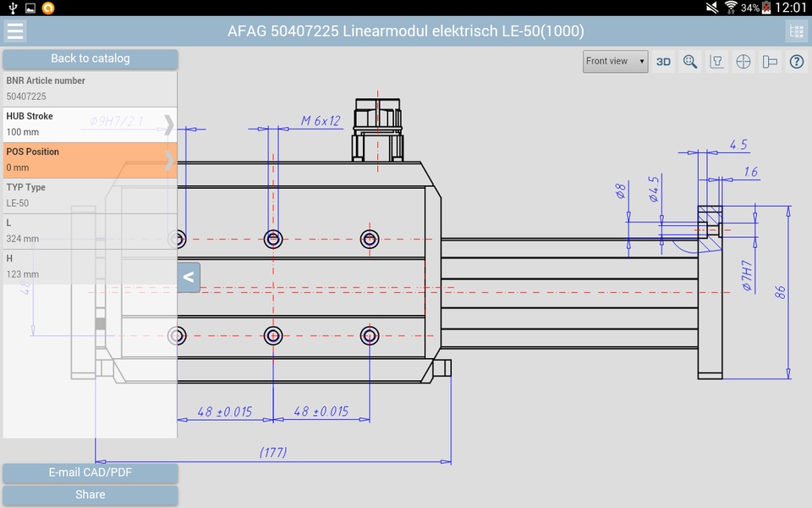Go back to catalog

(x=91, y=58)
